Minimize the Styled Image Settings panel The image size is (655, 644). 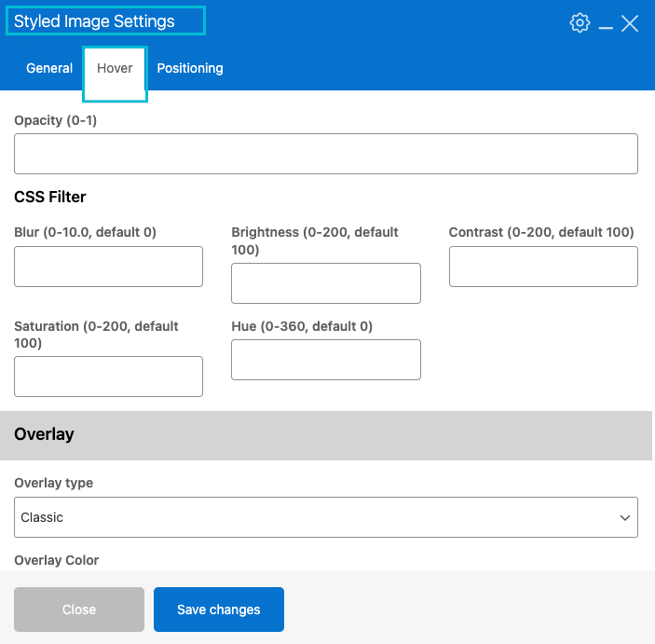click(606, 25)
